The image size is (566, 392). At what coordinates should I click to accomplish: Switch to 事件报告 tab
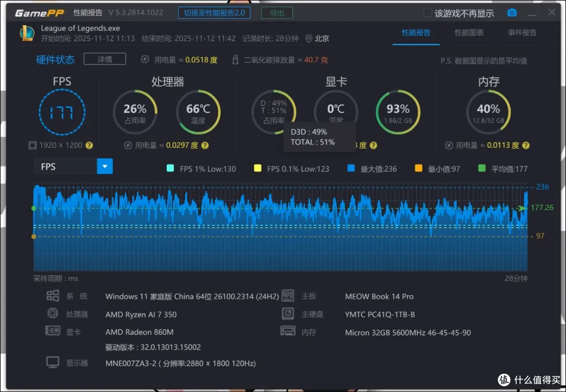coord(522,32)
